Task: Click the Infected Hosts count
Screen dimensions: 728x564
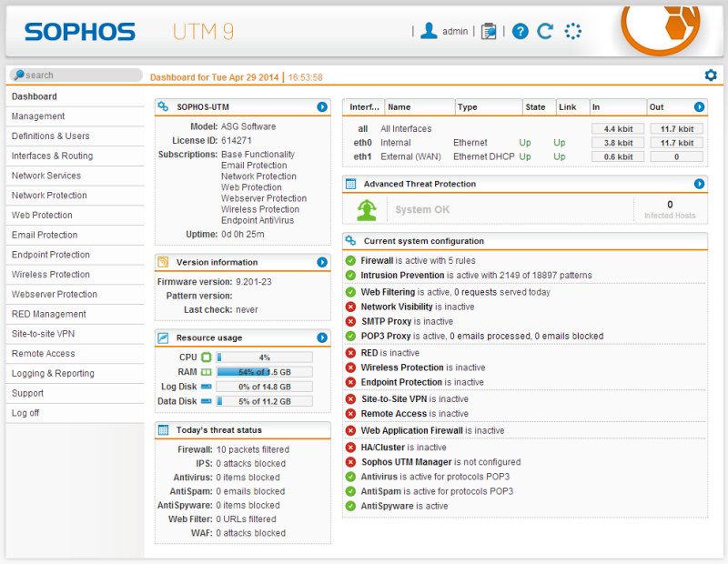Action: pos(670,205)
